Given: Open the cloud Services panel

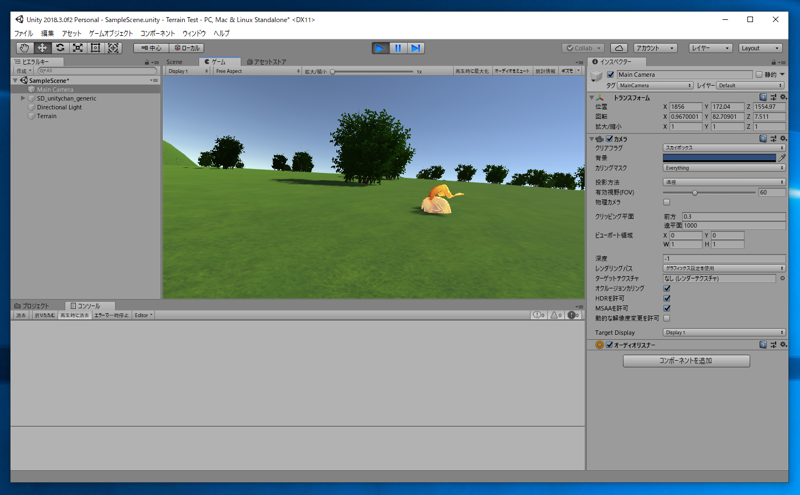Looking at the screenshot, I should click(x=619, y=48).
